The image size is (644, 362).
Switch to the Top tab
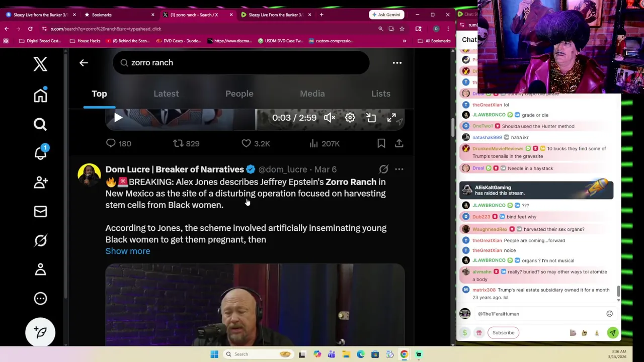(x=99, y=94)
